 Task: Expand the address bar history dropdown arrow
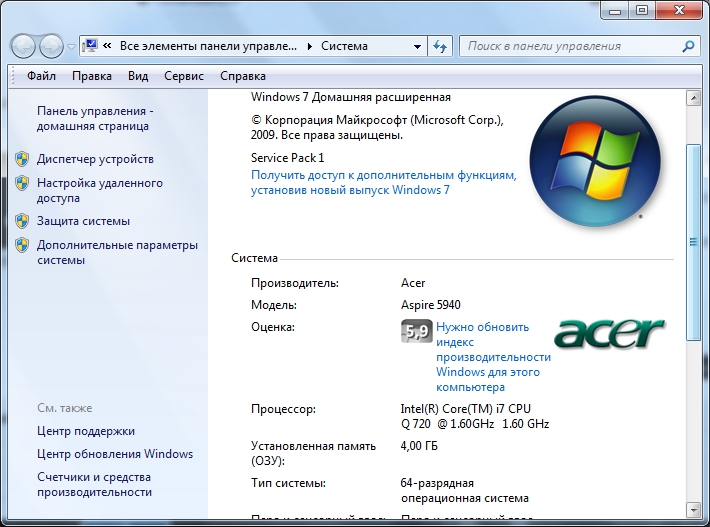[417, 46]
